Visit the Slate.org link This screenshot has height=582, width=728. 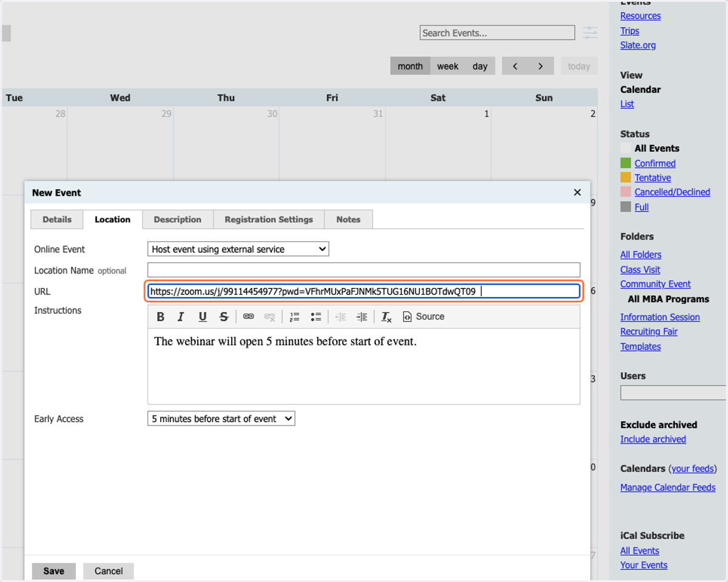(638, 45)
